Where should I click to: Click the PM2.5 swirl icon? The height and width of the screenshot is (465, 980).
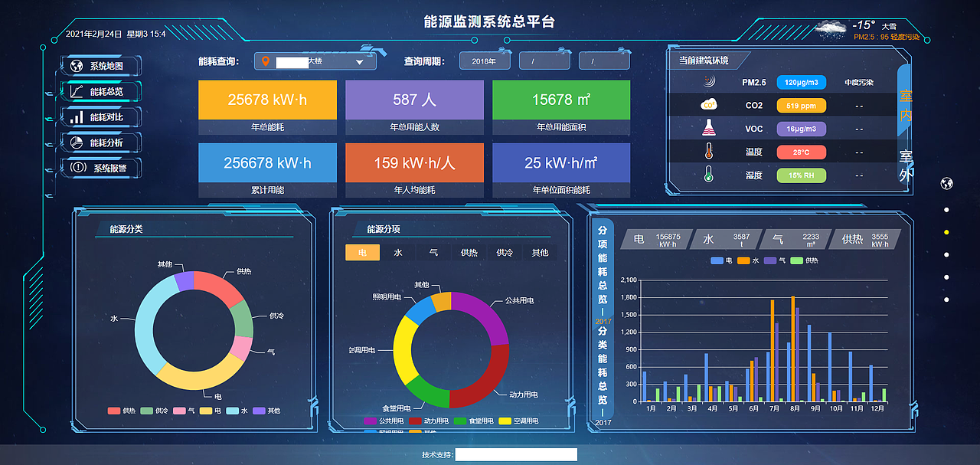coord(709,81)
